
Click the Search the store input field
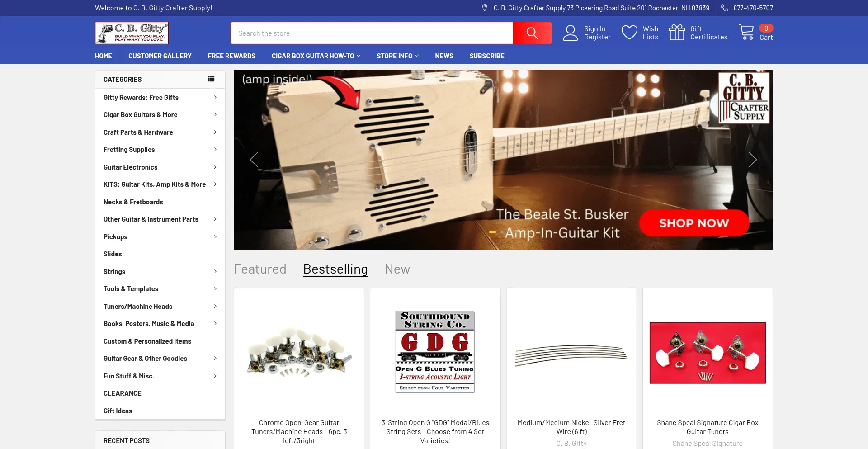(x=372, y=33)
